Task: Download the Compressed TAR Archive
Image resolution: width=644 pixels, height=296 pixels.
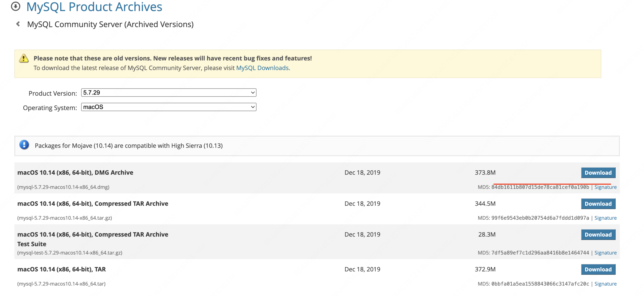Action: tap(598, 204)
